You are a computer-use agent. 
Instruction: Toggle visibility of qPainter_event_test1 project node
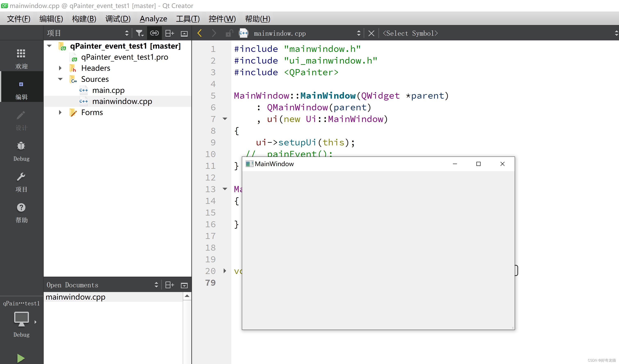[x=49, y=46]
